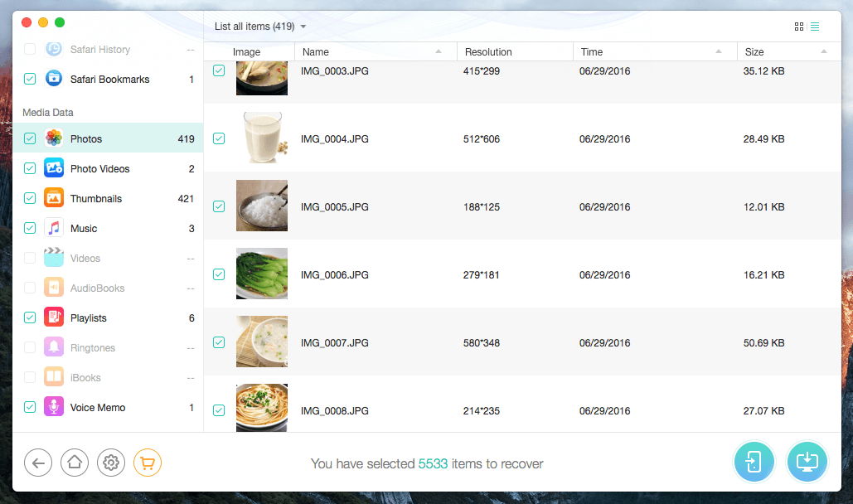
Task: Select Thumbnails category in sidebar
Action: pyautogui.click(x=109, y=199)
